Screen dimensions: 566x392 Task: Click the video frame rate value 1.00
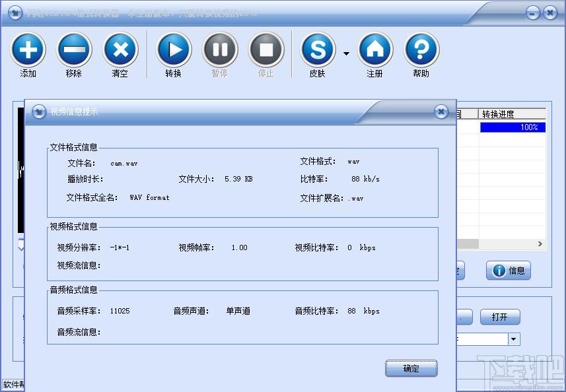[x=239, y=247]
